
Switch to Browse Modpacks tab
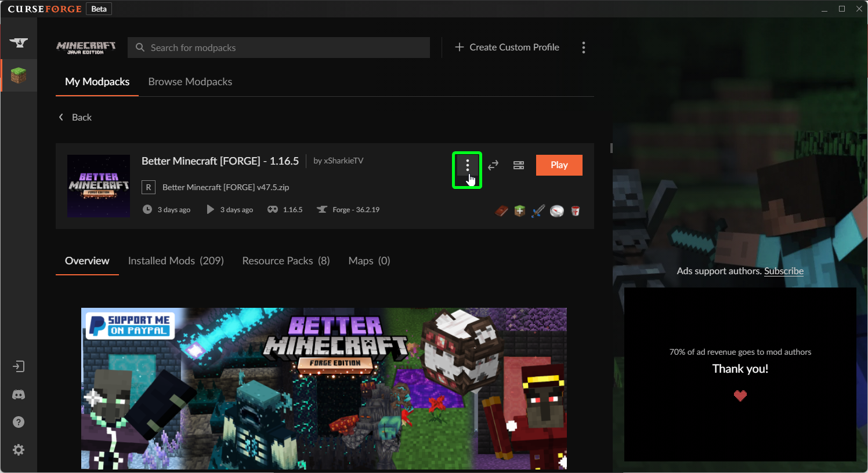[x=190, y=82]
